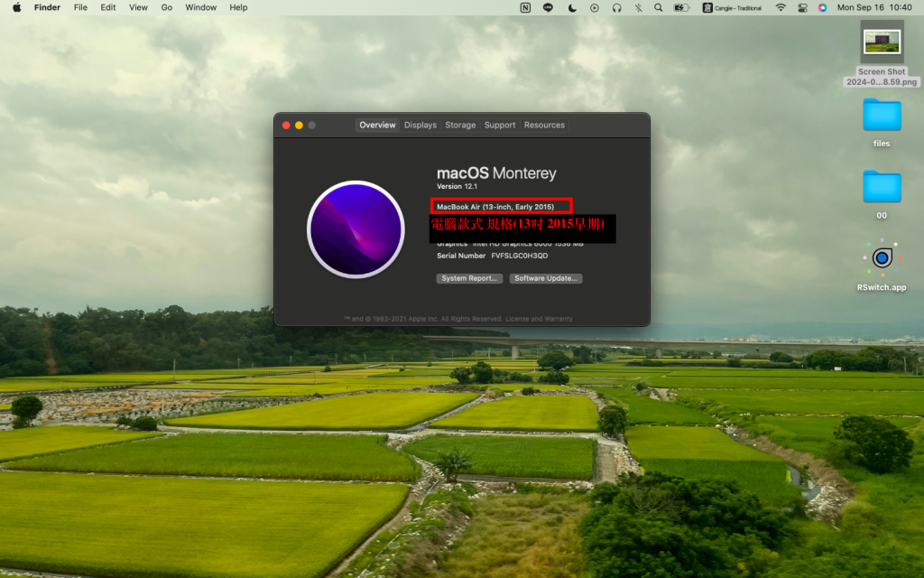The height and width of the screenshot is (578, 924).
Task: Click the Notion menu bar icon
Action: click(525, 7)
